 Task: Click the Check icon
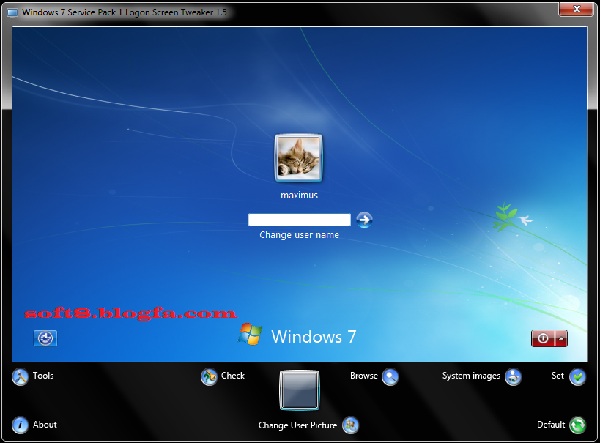209,377
